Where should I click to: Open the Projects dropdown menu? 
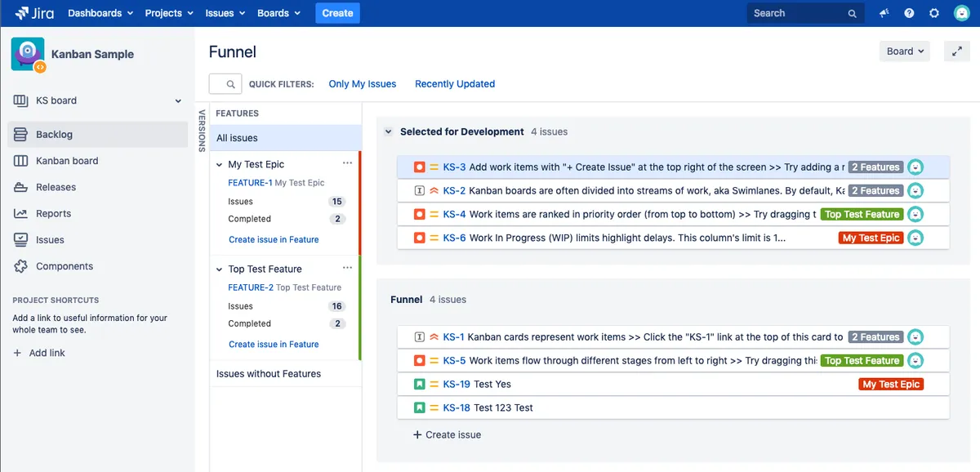(x=169, y=13)
